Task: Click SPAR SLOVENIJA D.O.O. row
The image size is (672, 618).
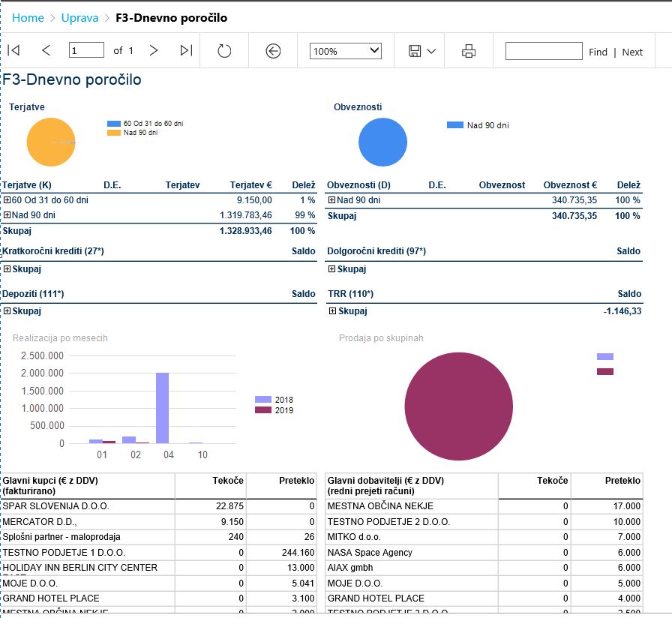Action: pos(158,506)
